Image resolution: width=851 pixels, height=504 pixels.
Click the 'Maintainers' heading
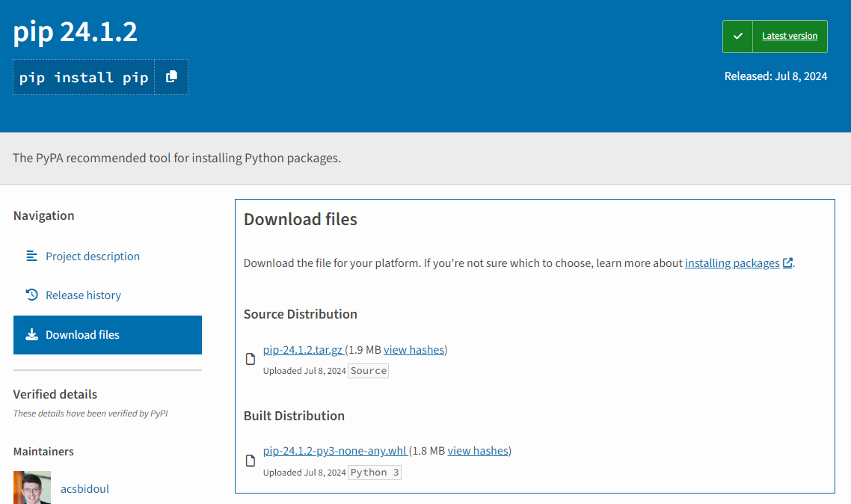tap(43, 452)
